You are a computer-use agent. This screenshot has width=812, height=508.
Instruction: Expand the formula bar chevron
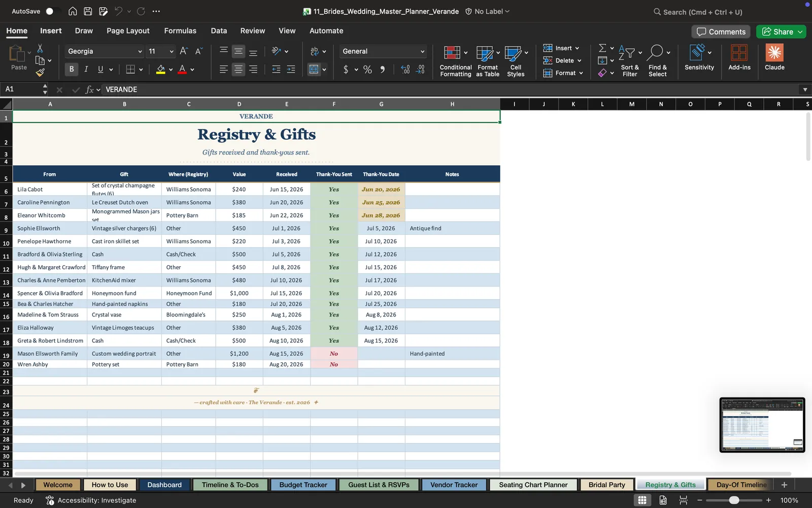pos(805,89)
